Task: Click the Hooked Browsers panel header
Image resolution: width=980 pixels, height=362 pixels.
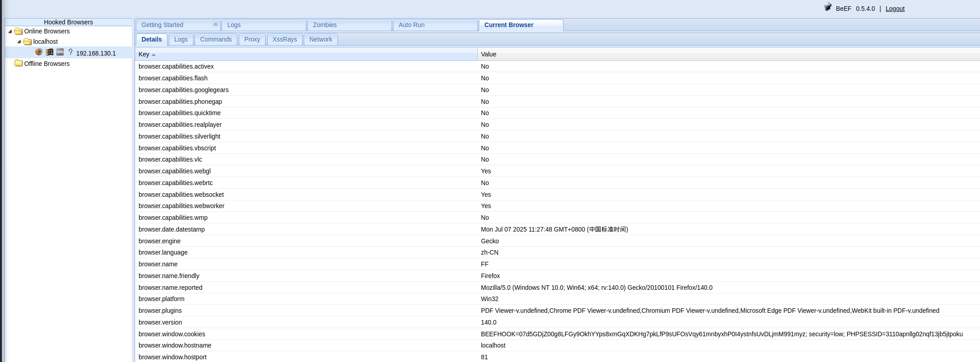Action: (69, 22)
